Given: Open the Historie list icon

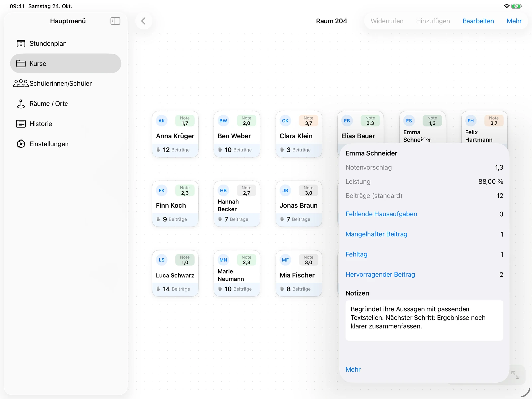Looking at the screenshot, I should pyautogui.click(x=21, y=124).
